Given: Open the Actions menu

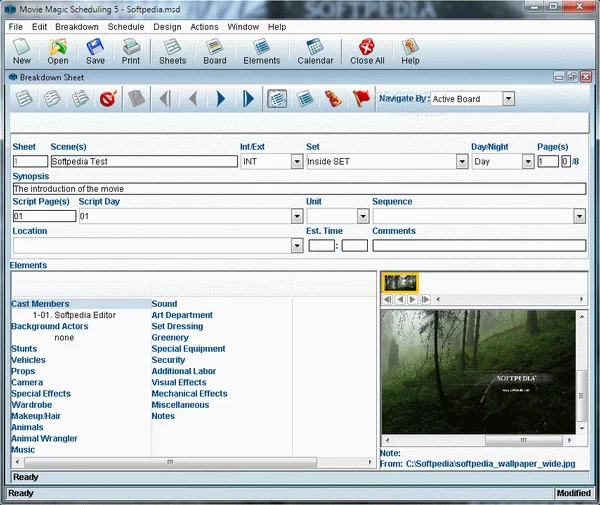Looking at the screenshot, I should [x=204, y=27].
